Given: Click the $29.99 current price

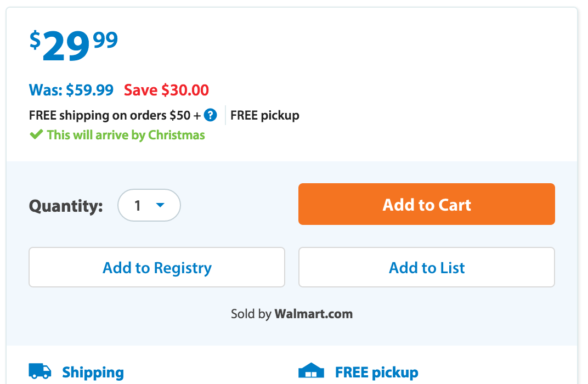Looking at the screenshot, I should (x=73, y=46).
